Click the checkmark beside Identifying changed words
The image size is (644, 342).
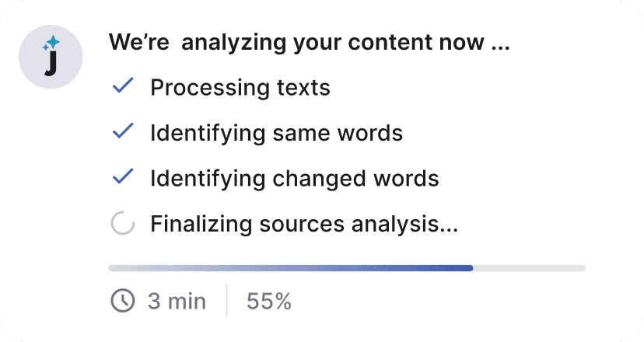point(123,176)
